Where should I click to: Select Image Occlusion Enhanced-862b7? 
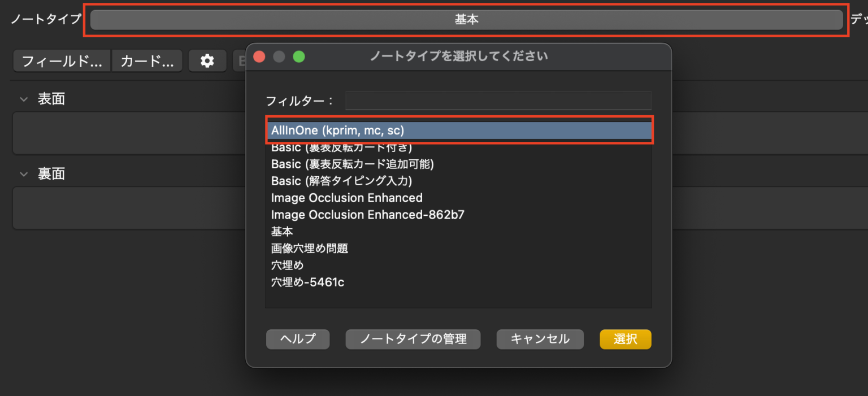(367, 215)
